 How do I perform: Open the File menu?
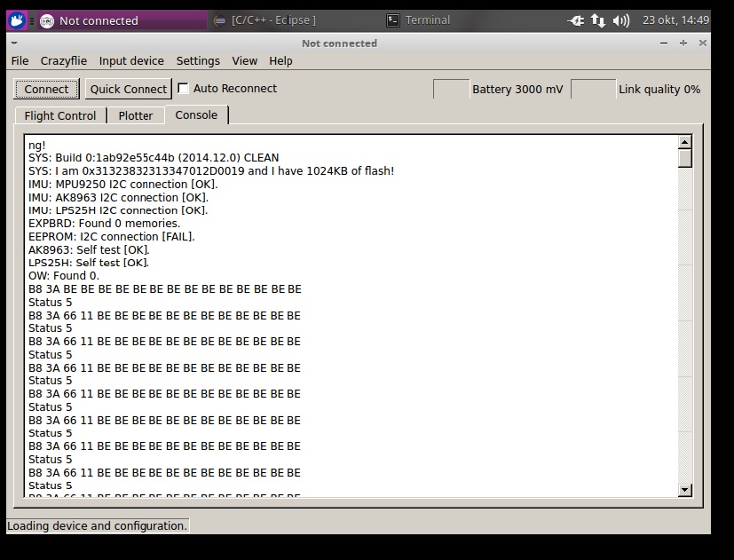[20, 61]
